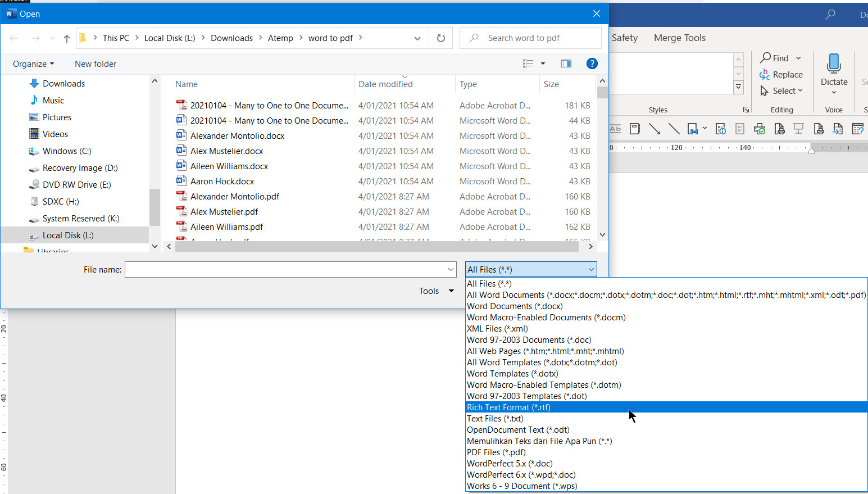Switch to the Safety ribbon tab in Word
This screenshot has width=868, height=494.
(x=625, y=38)
